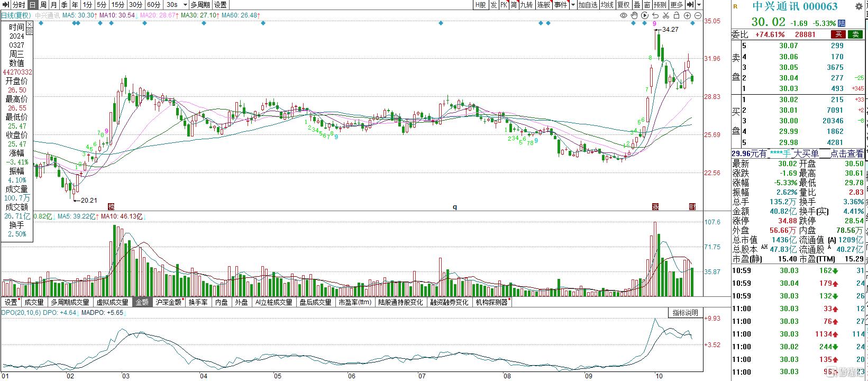Image resolution: width=868 pixels, height=381 pixels.
Task: Expand the 多周期 multi-period menu
Action: (200, 5)
